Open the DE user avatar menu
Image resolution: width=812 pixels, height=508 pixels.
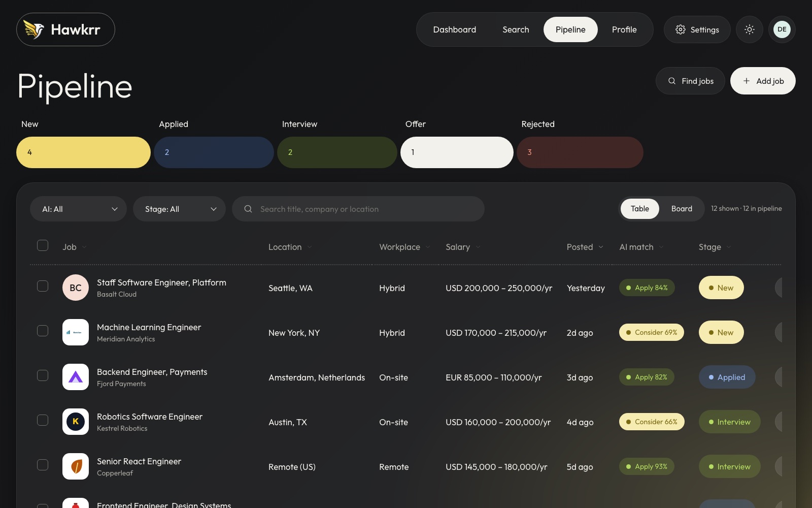[x=782, y=29]
